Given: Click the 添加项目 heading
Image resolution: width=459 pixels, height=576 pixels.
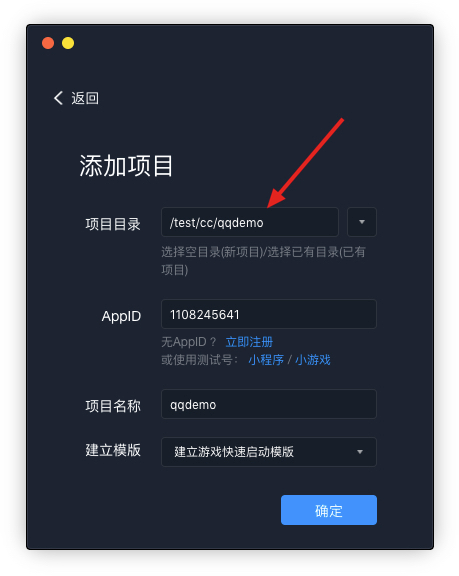Looking at the screenshot, I should (x=126, y=166).
